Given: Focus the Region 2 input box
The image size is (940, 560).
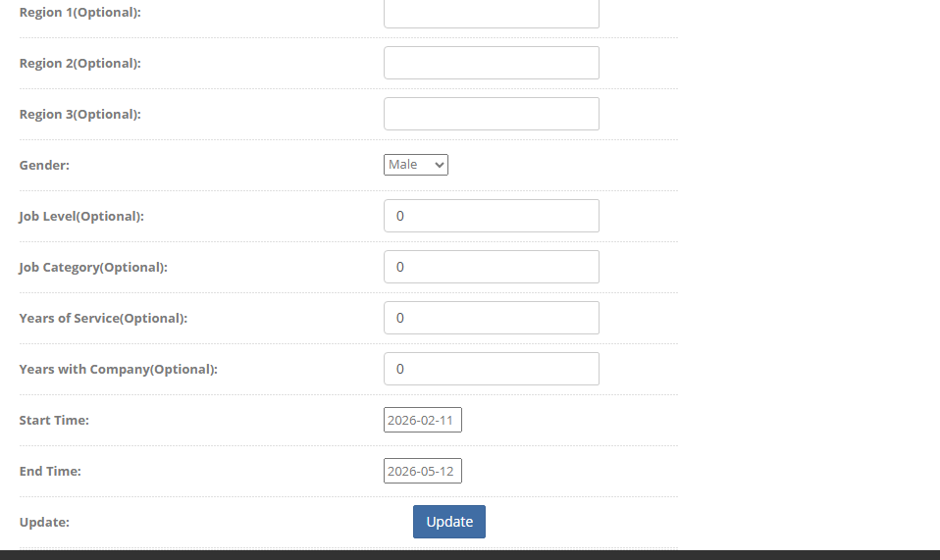Looking at the screenshot, I should tap(491, 63).
